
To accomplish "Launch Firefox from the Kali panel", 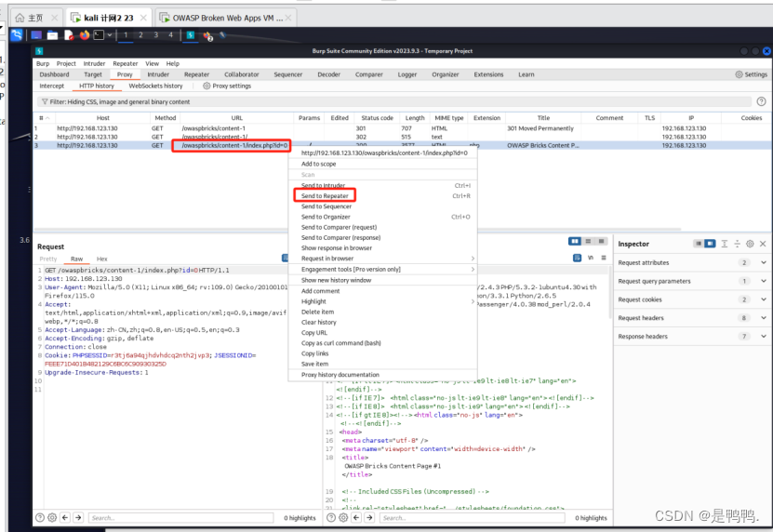I will tap(85, 35).
